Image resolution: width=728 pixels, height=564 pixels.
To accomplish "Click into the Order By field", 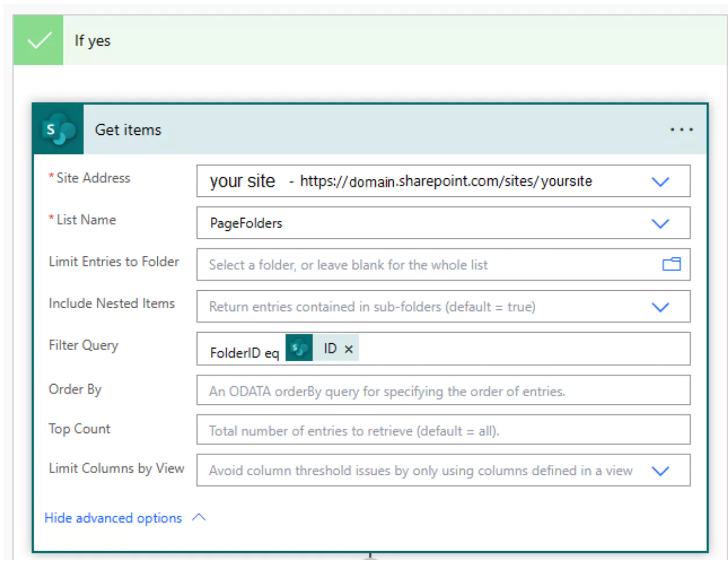I will click(443, 390).
